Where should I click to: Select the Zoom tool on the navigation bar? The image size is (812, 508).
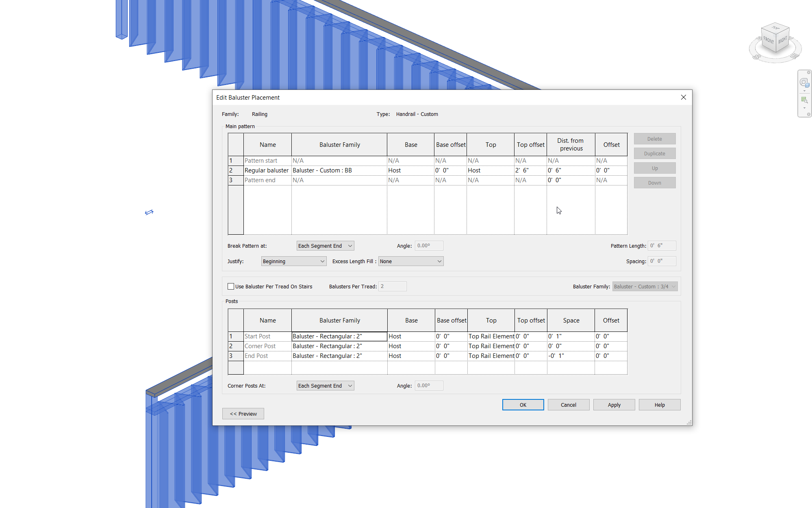click(x=804, y=100)
